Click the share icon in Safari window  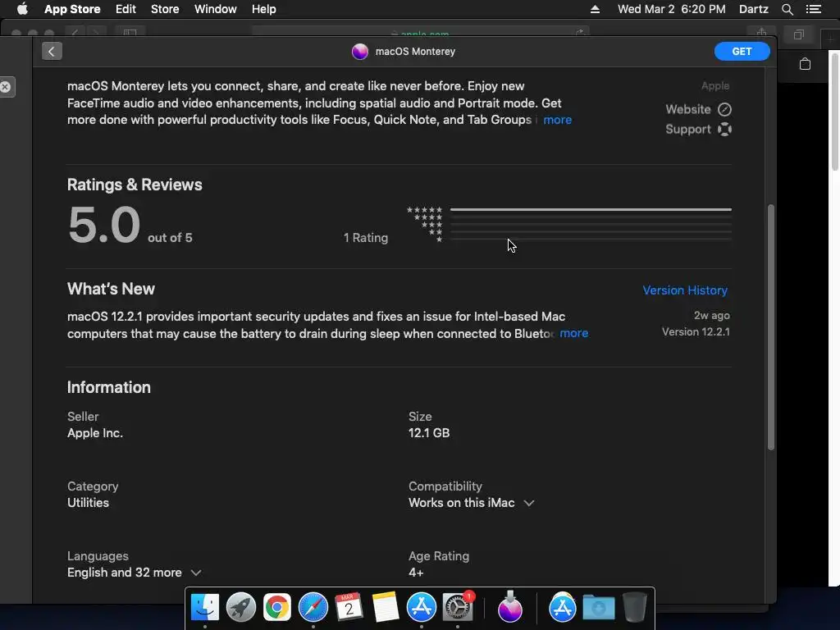[x=761, y=33]
